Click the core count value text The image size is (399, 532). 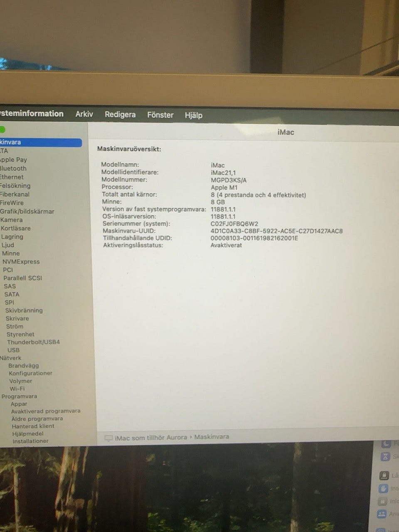tap(258, 195)
